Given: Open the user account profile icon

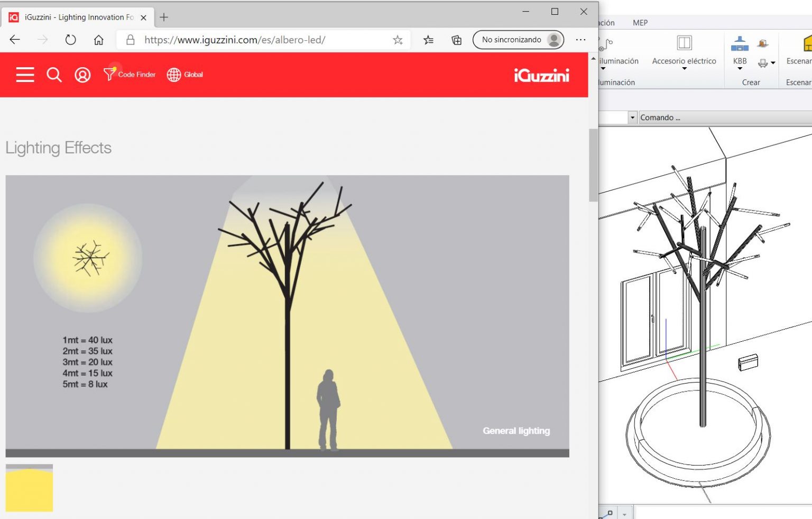Looking at the screenshot, I should click(x=82, y=75).
